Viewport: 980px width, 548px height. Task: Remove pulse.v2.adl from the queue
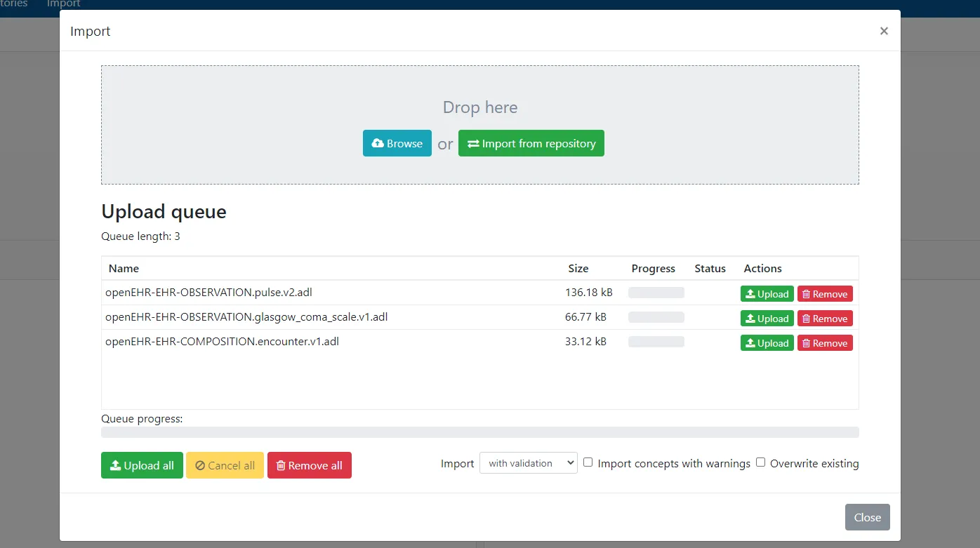point(824,294)
